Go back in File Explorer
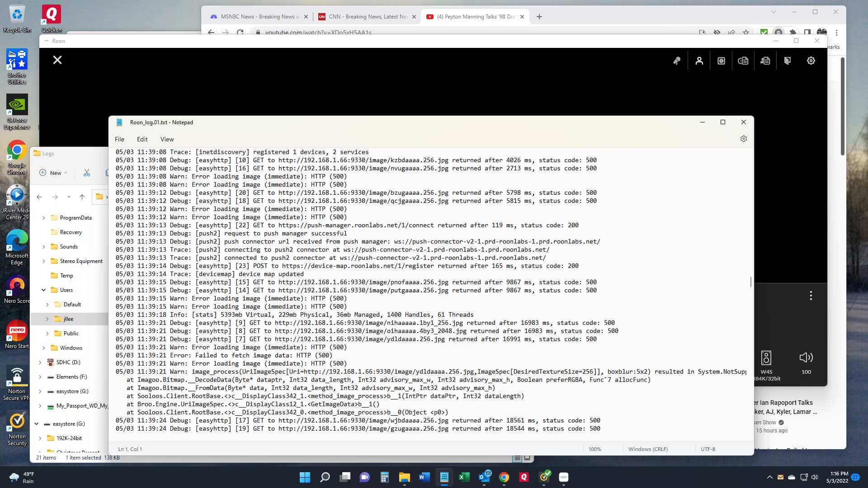Screen dimensions: 868x488 coord(39,197)
